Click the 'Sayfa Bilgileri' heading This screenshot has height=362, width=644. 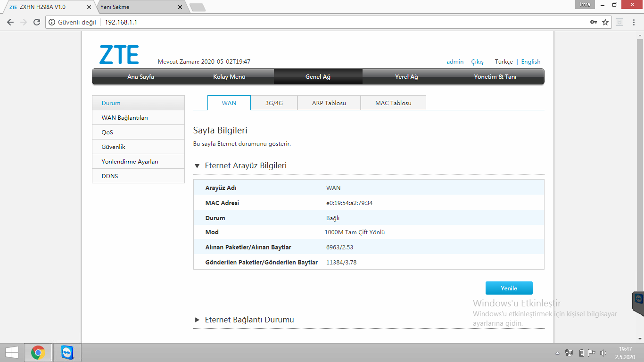click(x=220, y=131)
